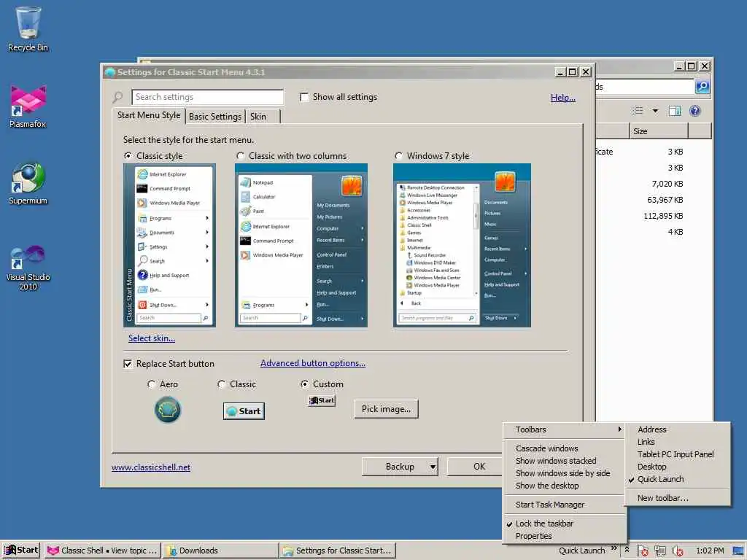
Task: Choose the Aero button radio option
Action: point(151,384)
